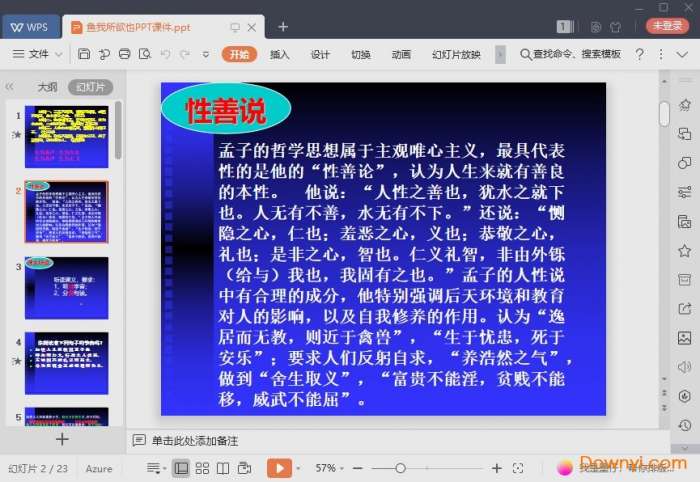Open the properties sliders icon in sidebar
This screenshot has height=482, width=700.
click(684, 192)
